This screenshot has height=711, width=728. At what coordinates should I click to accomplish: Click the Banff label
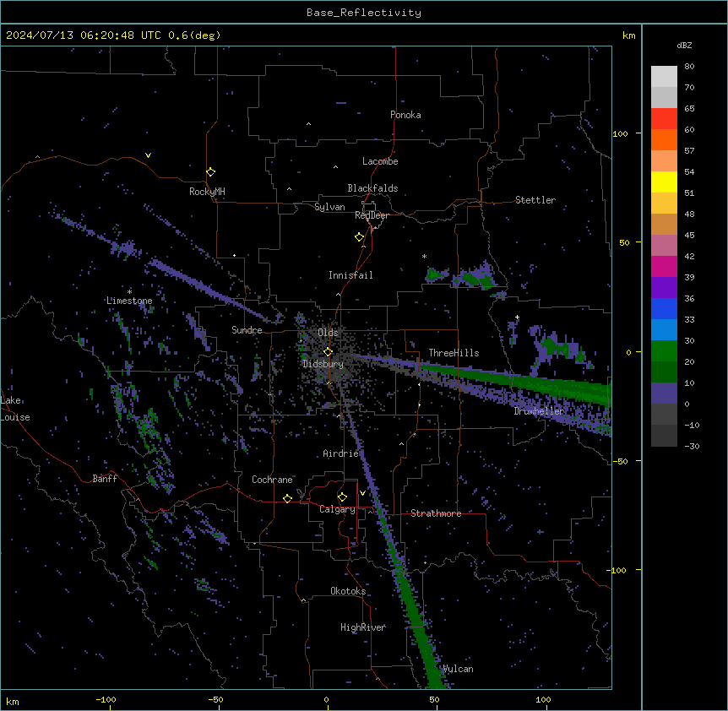pyautogui.click(x=105, y=479)
